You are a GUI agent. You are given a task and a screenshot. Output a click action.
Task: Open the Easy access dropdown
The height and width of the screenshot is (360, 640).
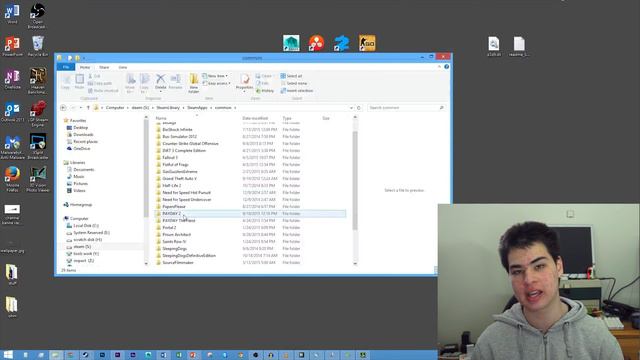click(216, 83)
